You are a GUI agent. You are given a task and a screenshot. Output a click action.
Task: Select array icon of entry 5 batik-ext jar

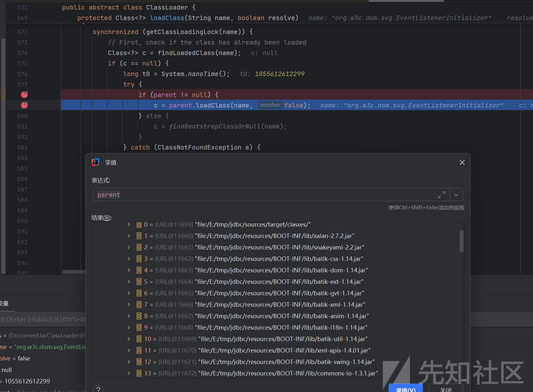(139, 282)
